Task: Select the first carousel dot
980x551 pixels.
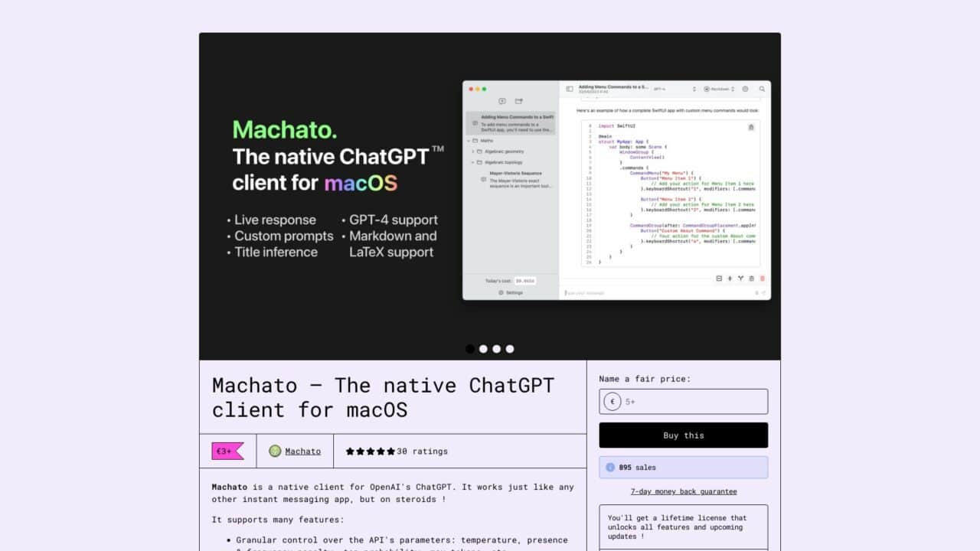Action: pos(470,349)
